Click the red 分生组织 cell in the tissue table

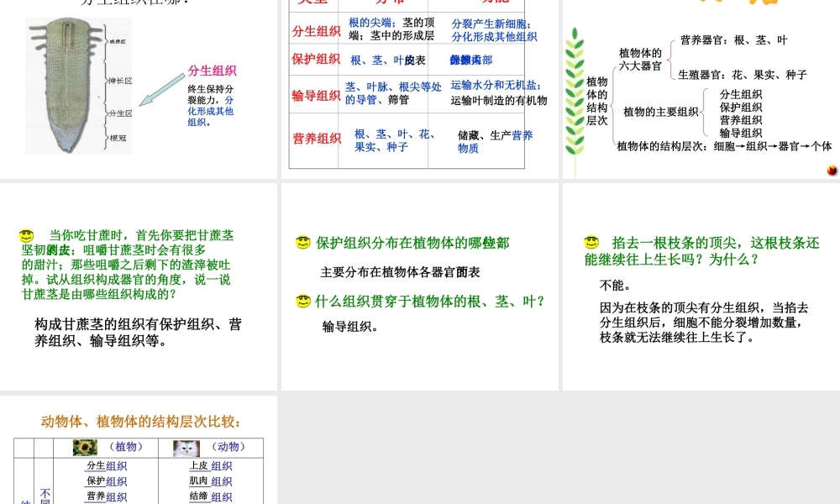316,32
